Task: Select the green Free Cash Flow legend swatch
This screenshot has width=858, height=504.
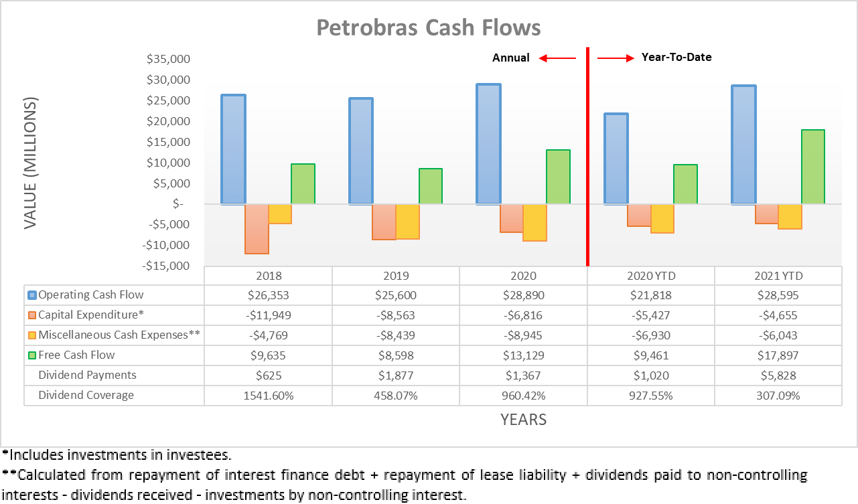Action: click(x=31, y=355)
